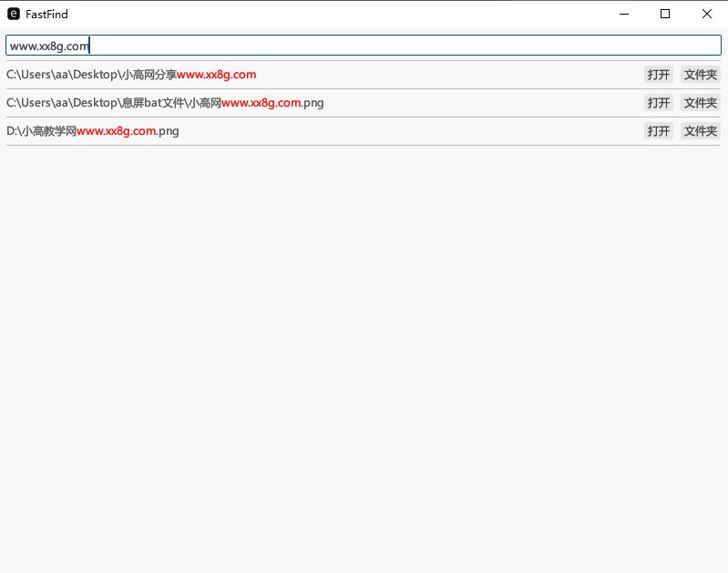Select the 息屏bat文件\小高网www.xx8g.com.png result path
Viewport: 728px width, 573px height.
(x=165, y=103)
